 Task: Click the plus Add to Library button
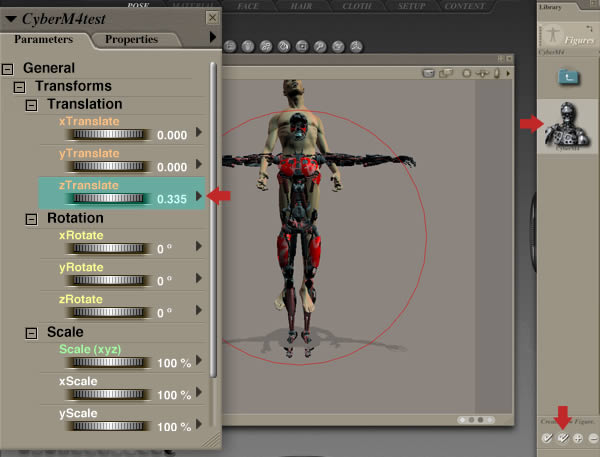pos(578,438)
